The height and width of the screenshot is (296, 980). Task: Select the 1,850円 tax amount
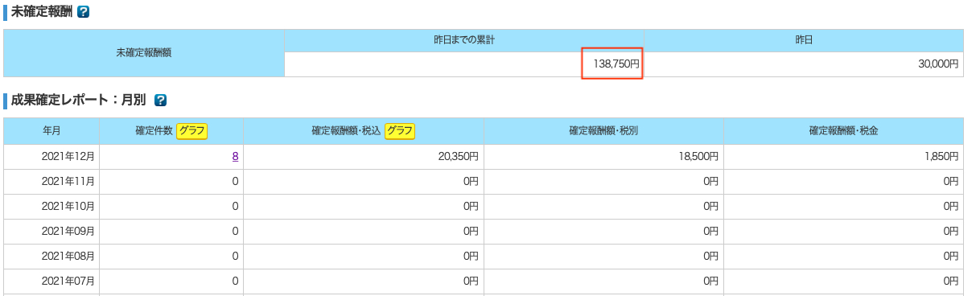click(942, 157)
